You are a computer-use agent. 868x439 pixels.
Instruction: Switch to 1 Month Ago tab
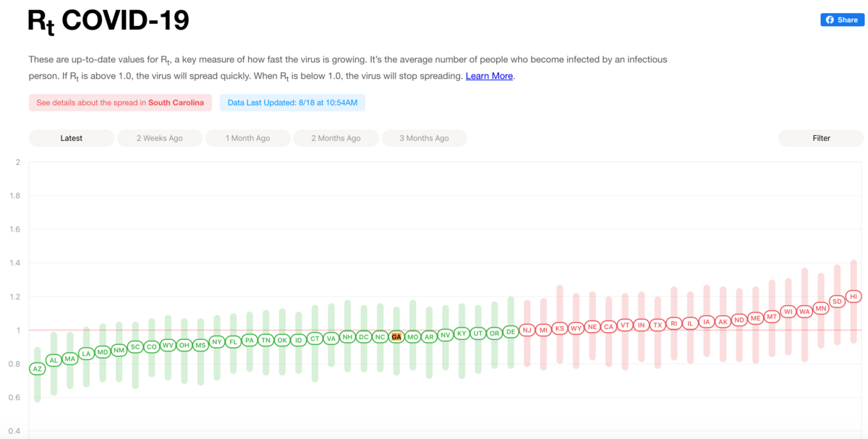[x=248, y=138]
